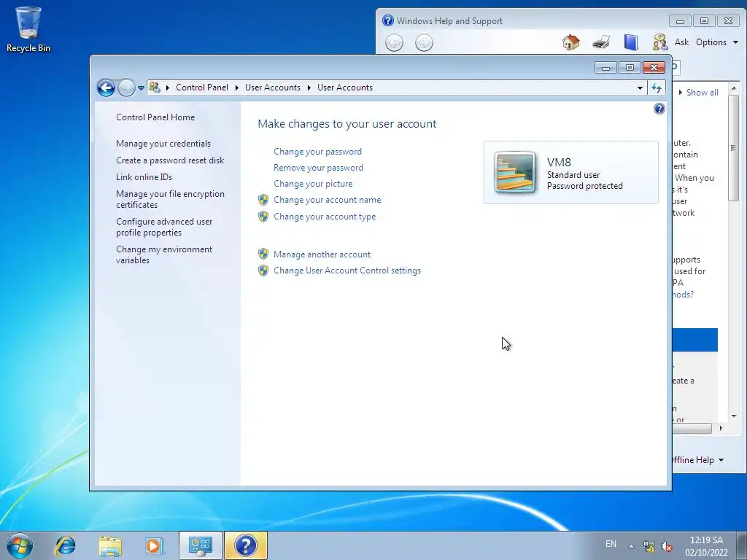Viewport: 747px width, 560px height.
Task: Click the Print icon in Windows Help and Support
Action: (x=601, y=42)
